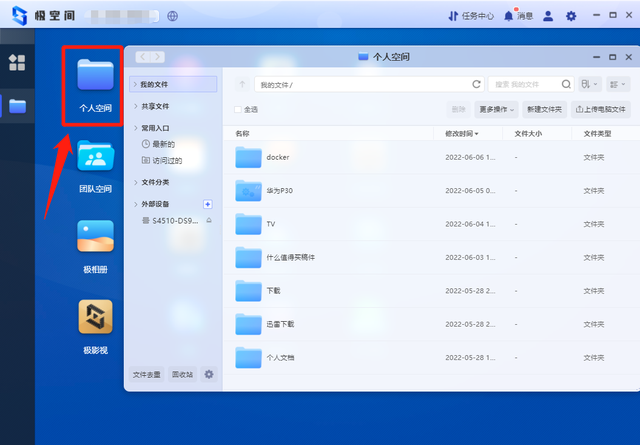This screenshot has width=640, height=445.
Task: Launch the 极相册 photo album app
Action: (x=95, y=245)
